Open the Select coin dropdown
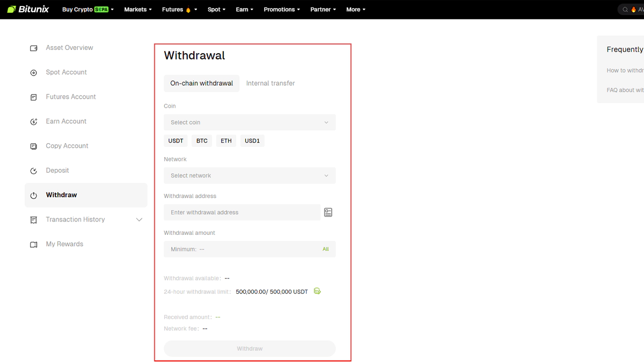The width and height of the screenshot is (644, 362). pyautogui.click(x=250, y=122)
